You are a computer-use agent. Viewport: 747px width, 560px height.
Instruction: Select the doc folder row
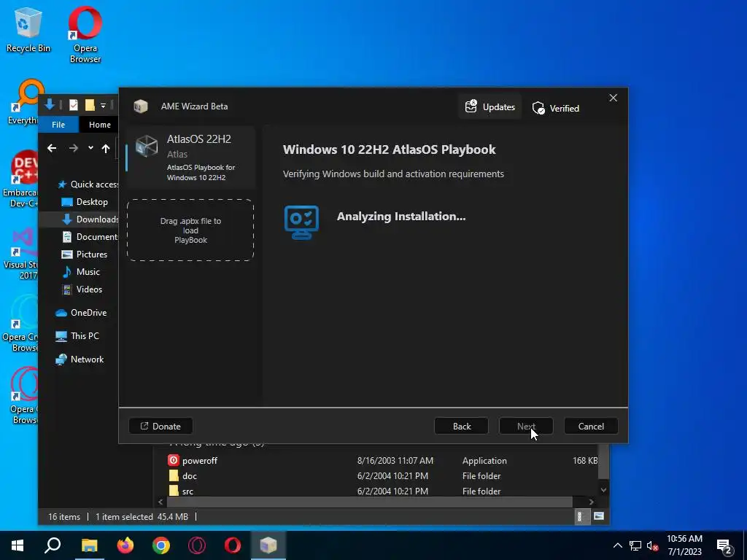coord(382,475)
